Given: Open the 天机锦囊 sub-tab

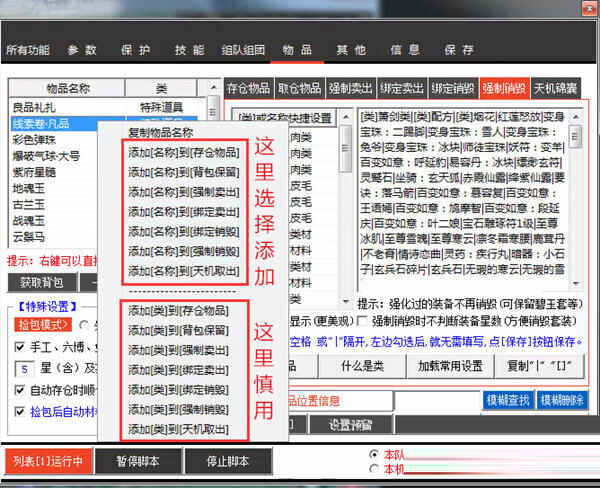Looking at the screenshot, I should 555,88.
